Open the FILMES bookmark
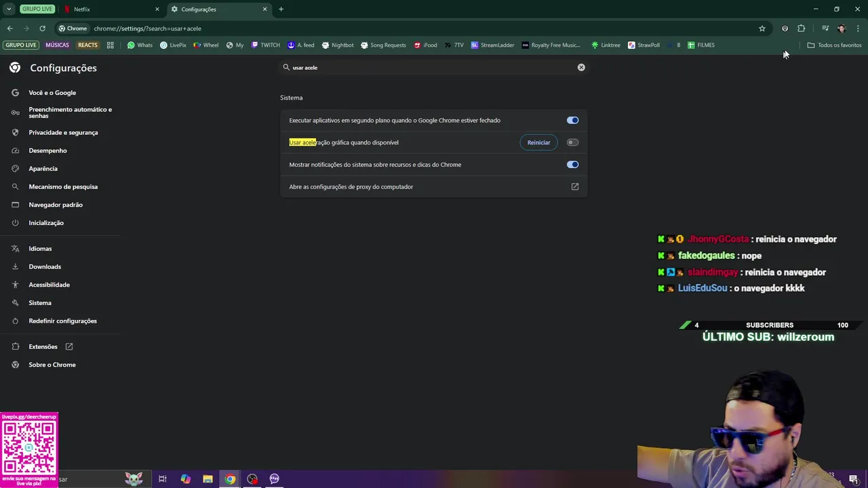Screen dimensions: 868x488 (x=701, y=45)
